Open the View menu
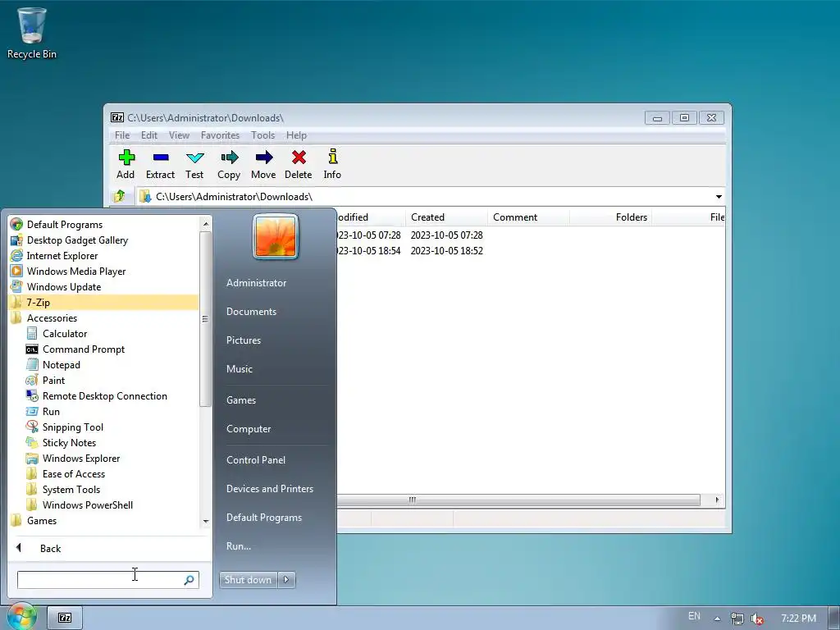The height and width of the screenshot is (630, 840). [x=179, y=135]
